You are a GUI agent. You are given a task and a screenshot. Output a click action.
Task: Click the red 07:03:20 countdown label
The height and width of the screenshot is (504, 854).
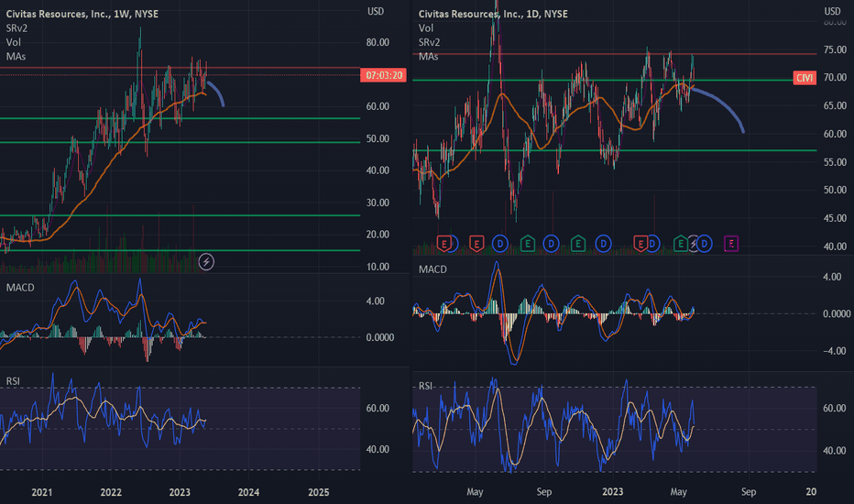[x=383, y=75]
